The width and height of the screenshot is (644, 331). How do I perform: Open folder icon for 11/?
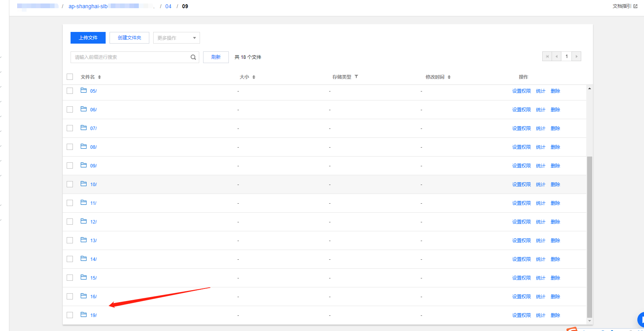pos(83,202)
